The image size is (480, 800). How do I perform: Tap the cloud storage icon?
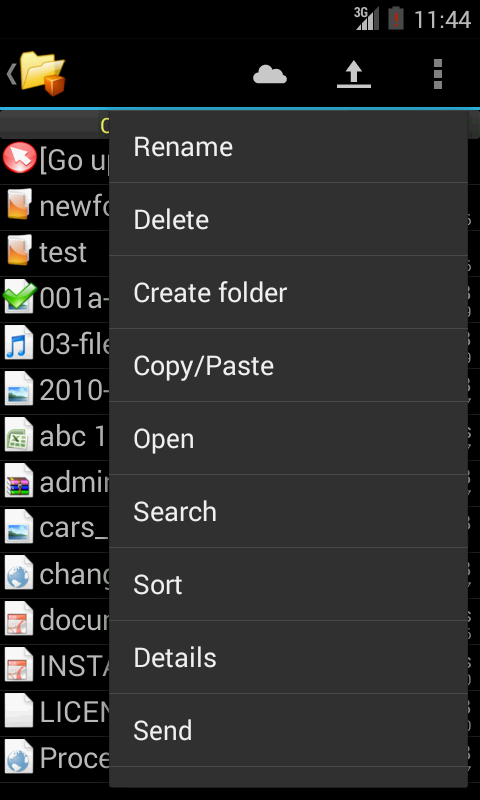click(x=270, y=74)
